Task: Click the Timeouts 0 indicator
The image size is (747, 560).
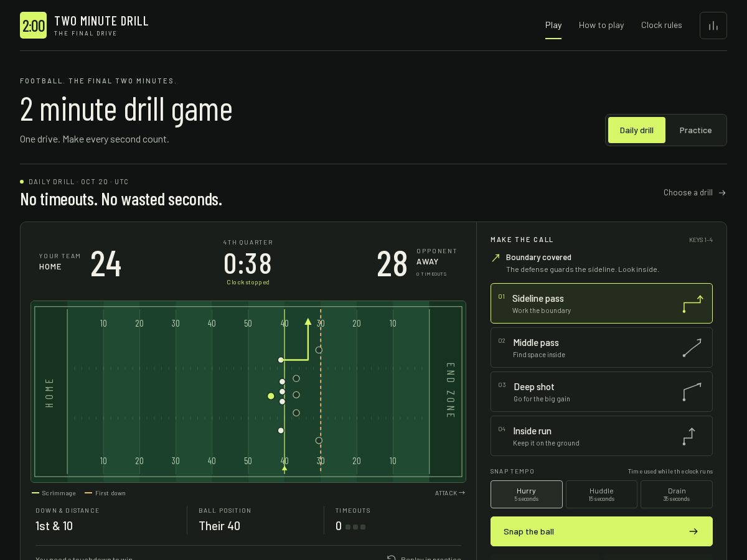Action: tap(350, 526)
